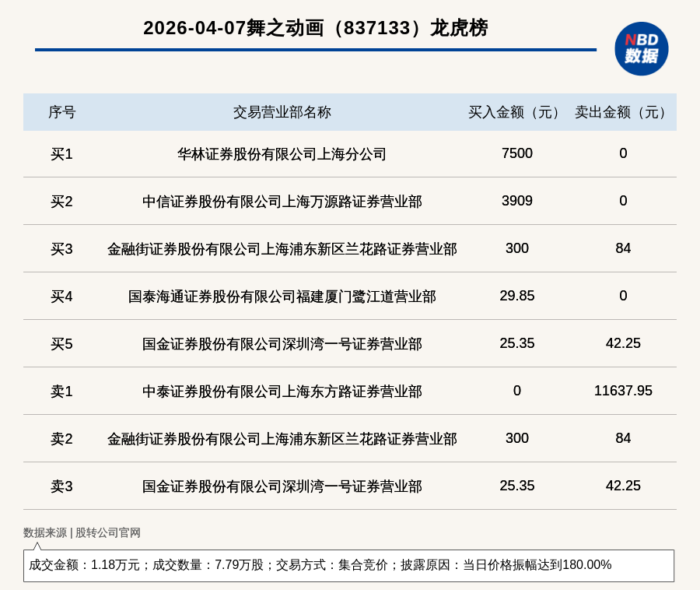Click the 买1 row label
Screen dimensions: 700x590
[x=61, y=154]
